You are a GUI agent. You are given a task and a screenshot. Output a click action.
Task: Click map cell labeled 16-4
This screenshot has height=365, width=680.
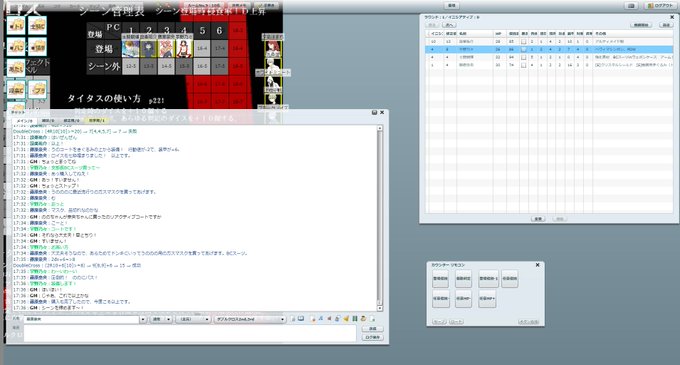coord(202,49)
